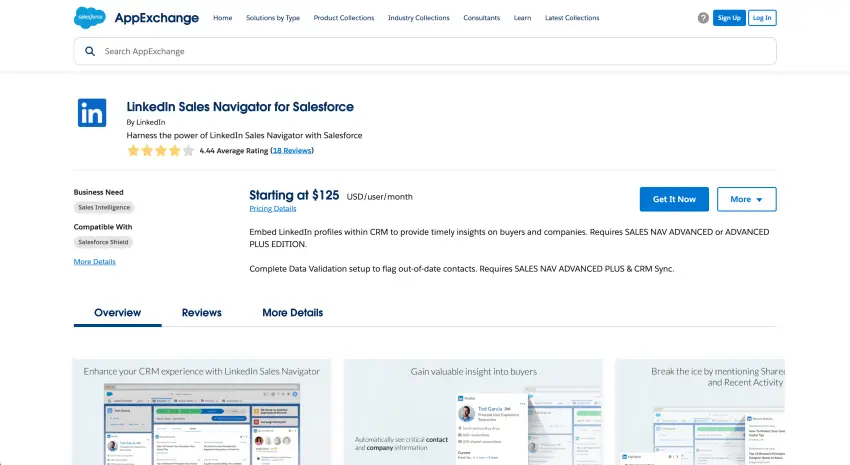Open Industry Collections menu
The width and height of the screenshot is (850, 465).
(x=418, y=18)
